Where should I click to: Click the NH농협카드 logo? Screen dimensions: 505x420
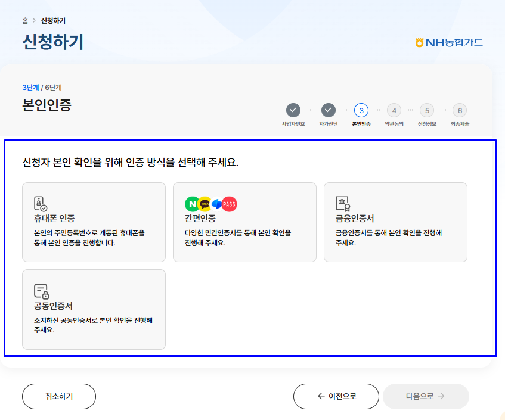[448, 42]
